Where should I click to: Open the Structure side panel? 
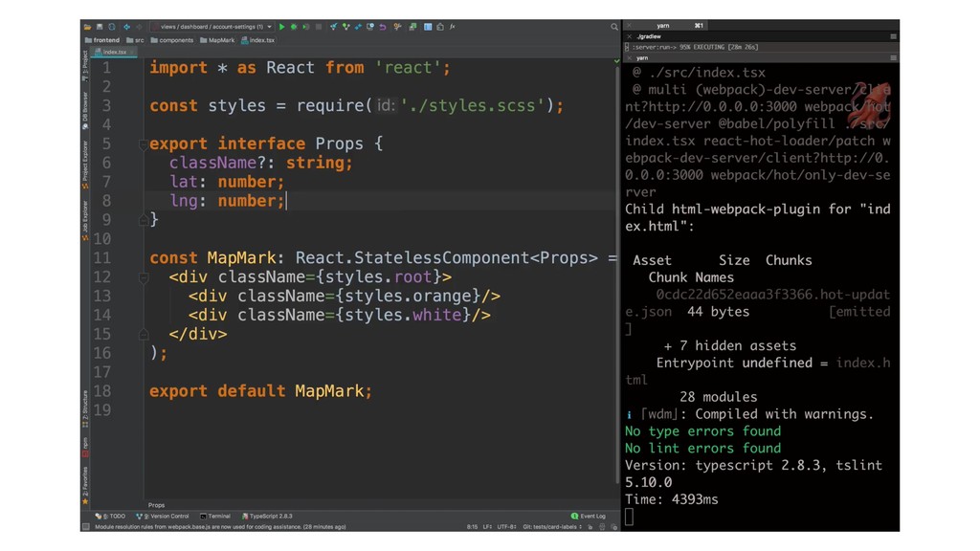tap(85, 409)
